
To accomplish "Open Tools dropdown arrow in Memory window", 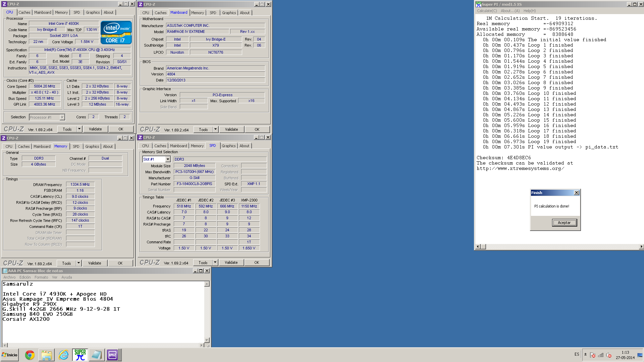I will (78, 263).
